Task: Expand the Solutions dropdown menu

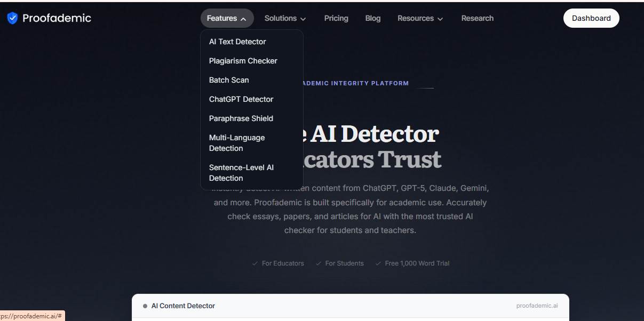Action: pos(285,18)
